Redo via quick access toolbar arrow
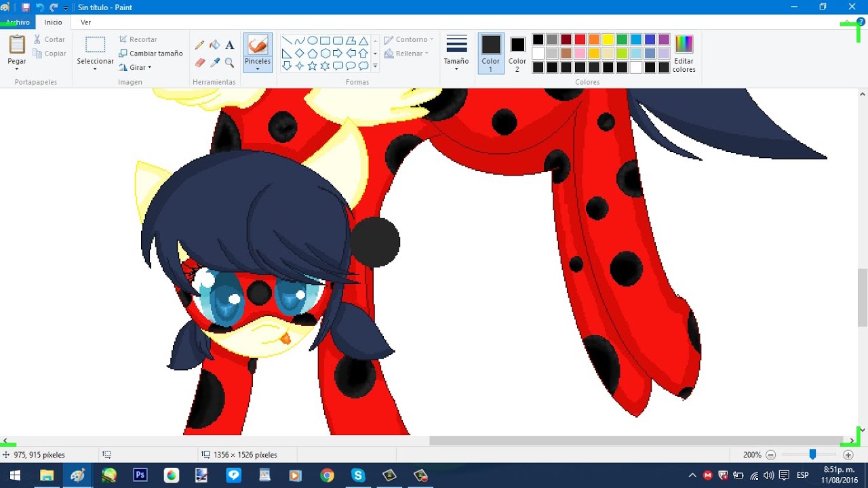868x488 pixels. point(54,7)
